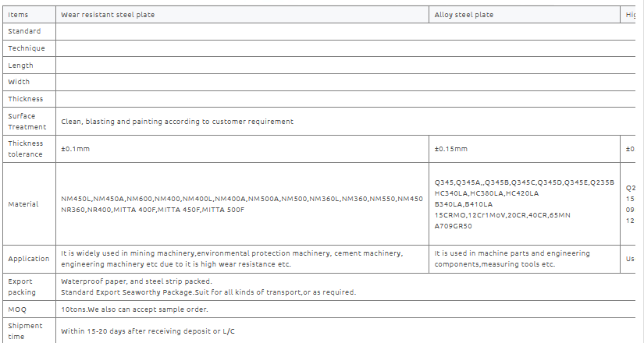Click the ±0.15mm tolerance value

pyautogui.click(x=451, y=149)
